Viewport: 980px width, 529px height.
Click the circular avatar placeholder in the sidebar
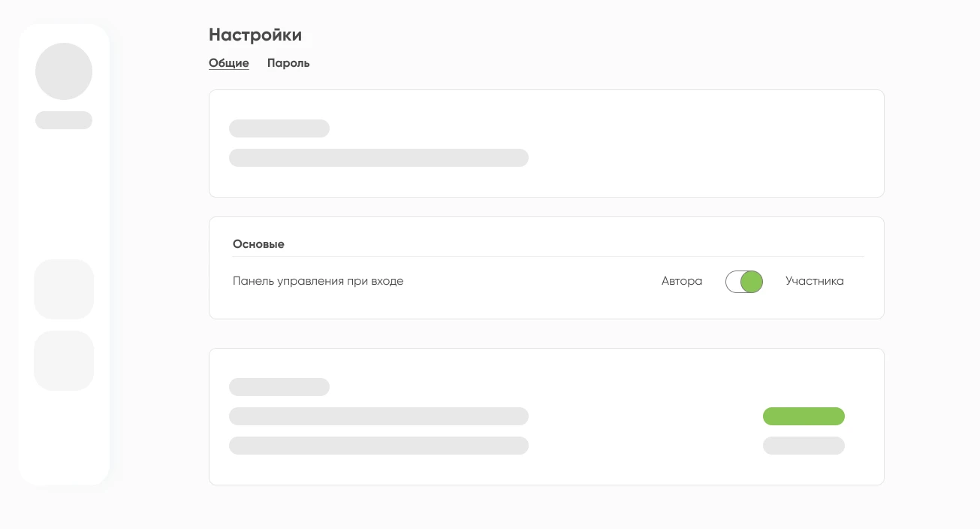(x=64, y=71)
